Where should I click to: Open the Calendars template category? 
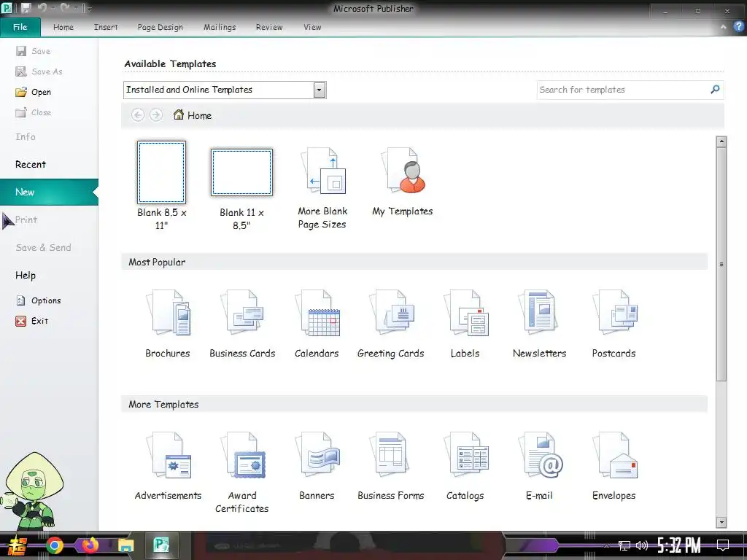317,324
